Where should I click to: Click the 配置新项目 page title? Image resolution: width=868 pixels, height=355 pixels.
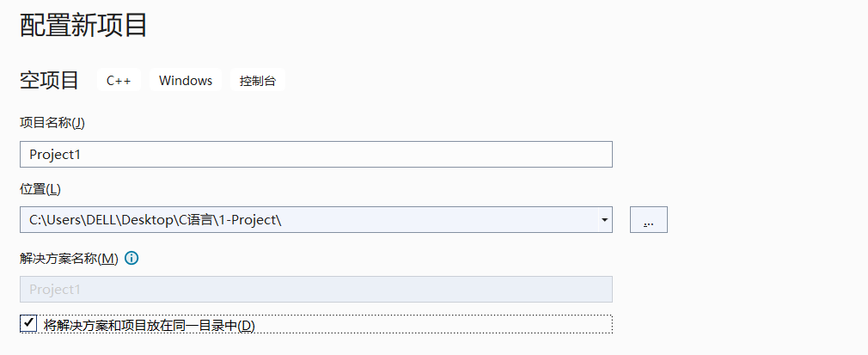pyautogui.click(x=83, y=25)
